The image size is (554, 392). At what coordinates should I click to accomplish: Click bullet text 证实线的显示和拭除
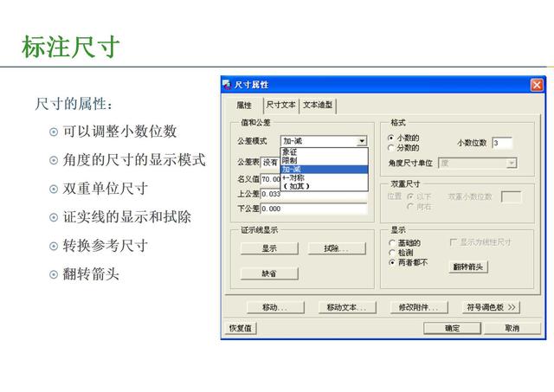pos(127,217)
